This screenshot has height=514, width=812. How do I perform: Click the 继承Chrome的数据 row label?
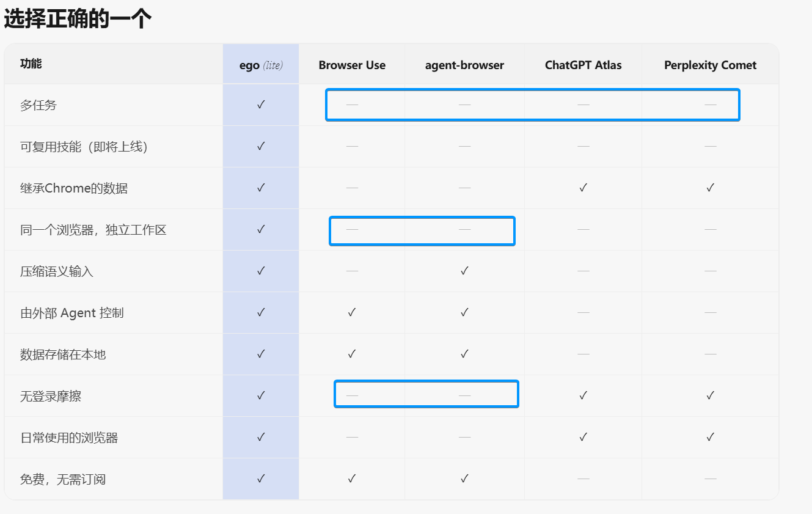click(x=74, y=188)
